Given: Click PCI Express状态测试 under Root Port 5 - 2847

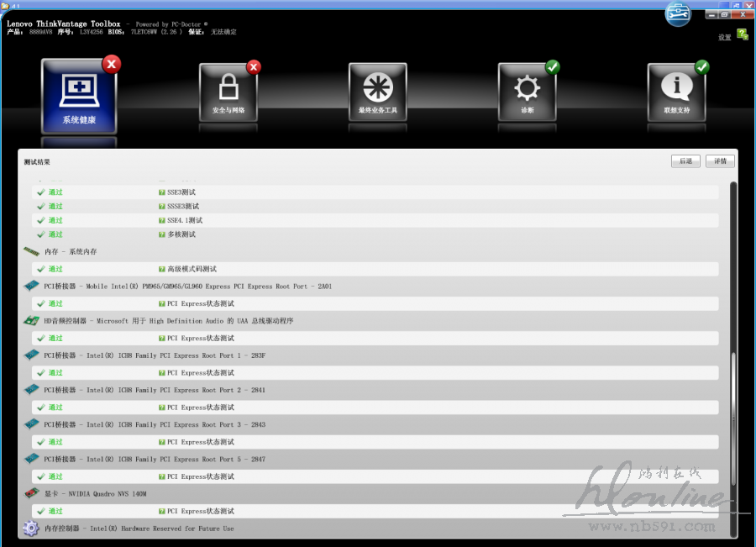Looking at the screenshot, I should 201,476.
